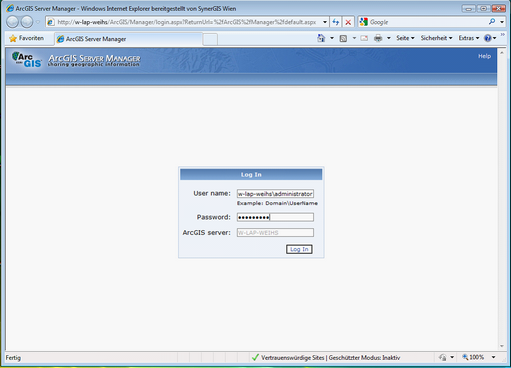The width and height of the screenshot is (511, 368).
Task: Expand the privacy status dropdown arrow
Action: tap(452, 357)
